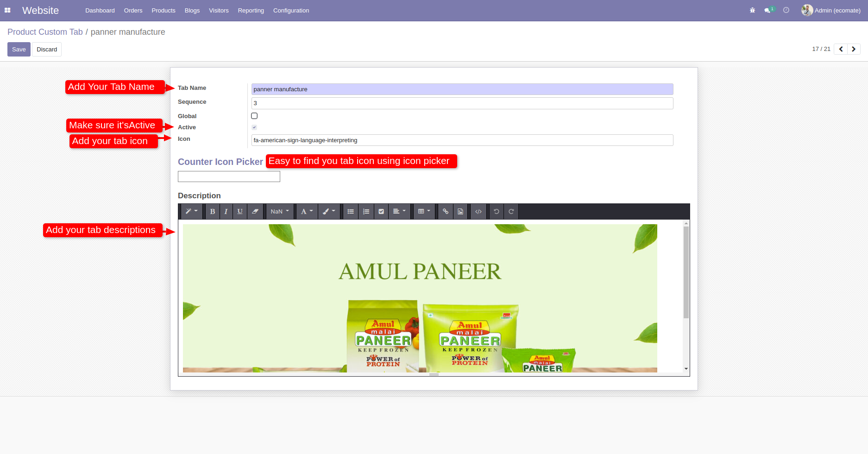
Task: Click the Admin user avatar
Action: (x=807, y=10)
